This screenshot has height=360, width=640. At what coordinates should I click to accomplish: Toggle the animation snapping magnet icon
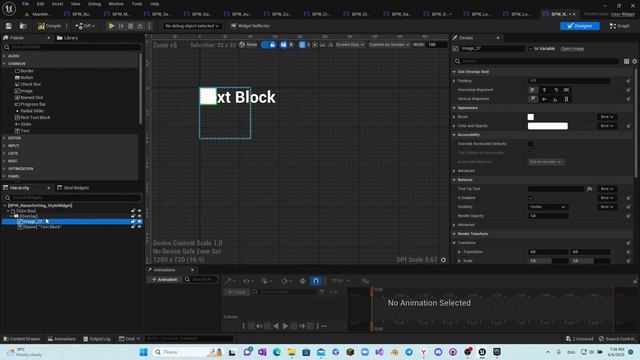316,281
